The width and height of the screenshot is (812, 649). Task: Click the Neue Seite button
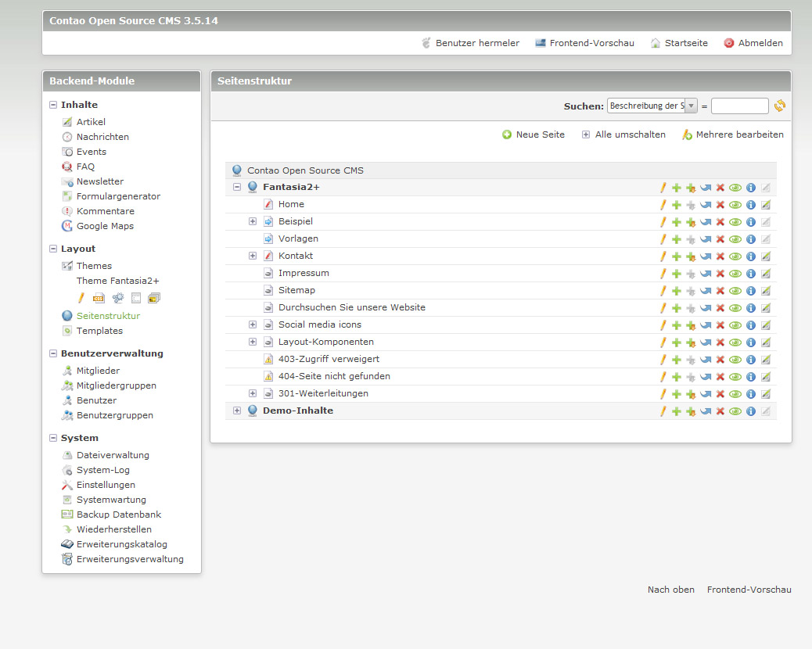534,134
